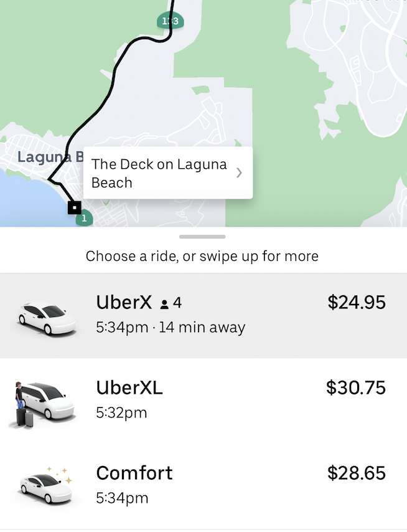Tap UberX 5:34pm 14 min away text
Image resolution: width=407 pixels, height=532 pixels.
click(171, 328)
